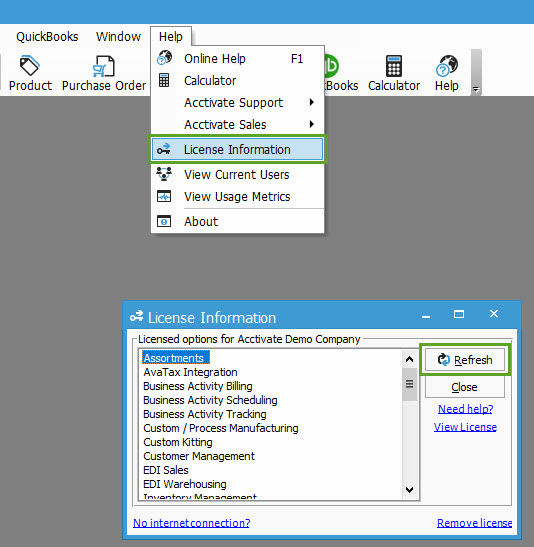Expand the Acctivate Support submenu
The width and height of the screenshot is (534, 547).
(237, 103)
